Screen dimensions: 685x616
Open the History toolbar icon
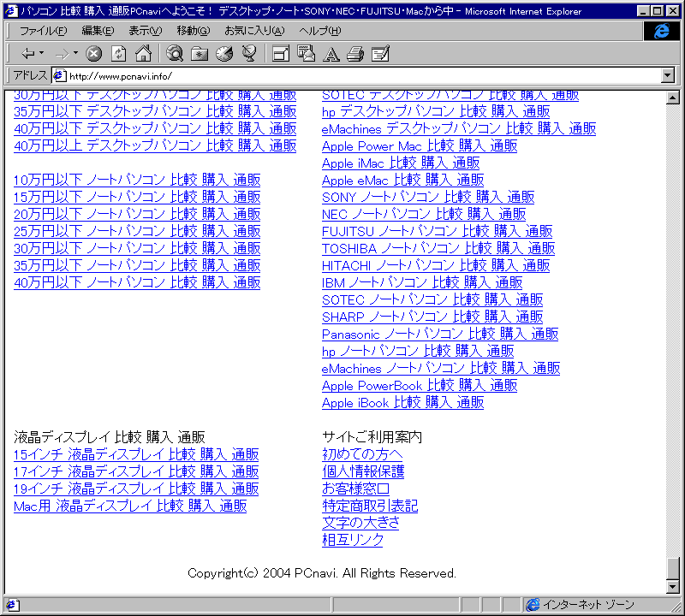click(x=224, y=54)
